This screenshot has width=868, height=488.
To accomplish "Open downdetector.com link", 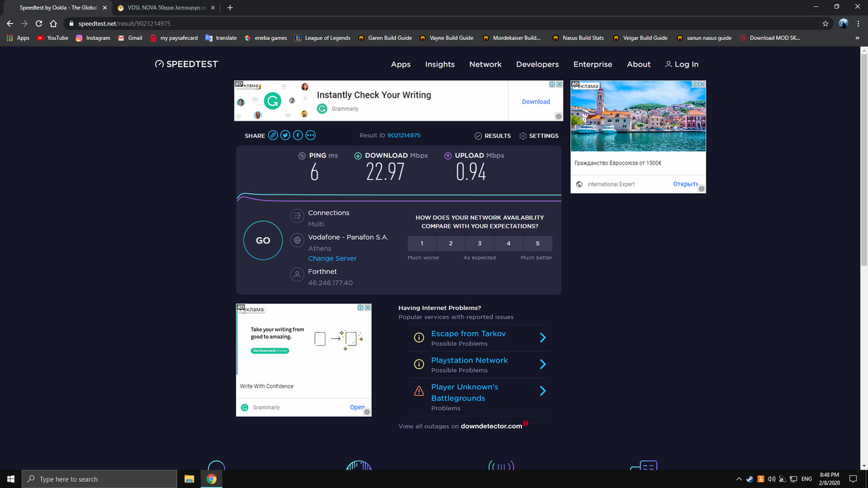I will [492, 426].
